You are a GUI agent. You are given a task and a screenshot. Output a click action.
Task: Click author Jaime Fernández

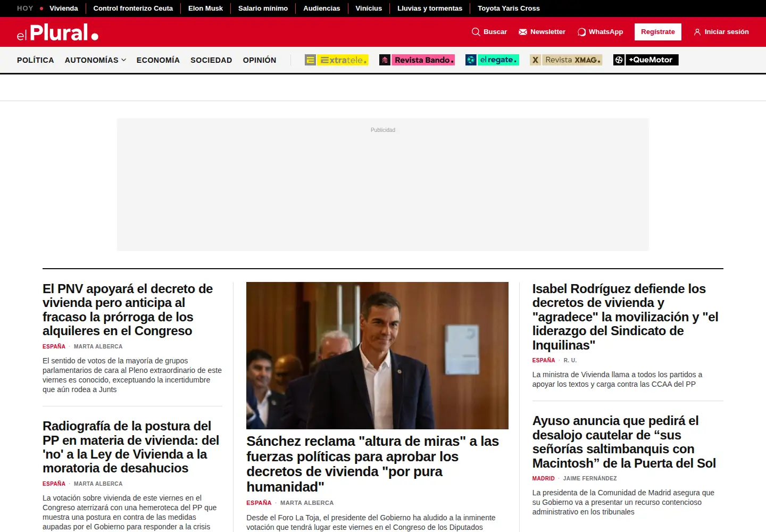pyautogui.click(x=590, y=479)
